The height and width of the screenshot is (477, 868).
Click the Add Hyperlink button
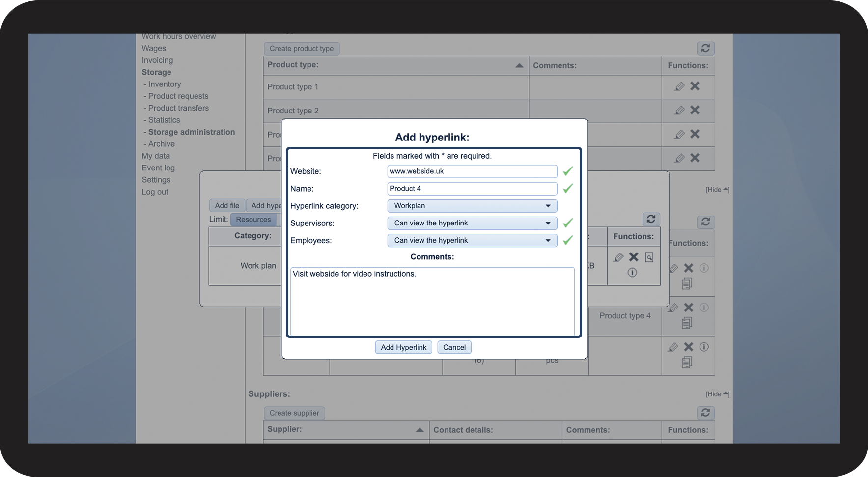(x=403, y=347)
